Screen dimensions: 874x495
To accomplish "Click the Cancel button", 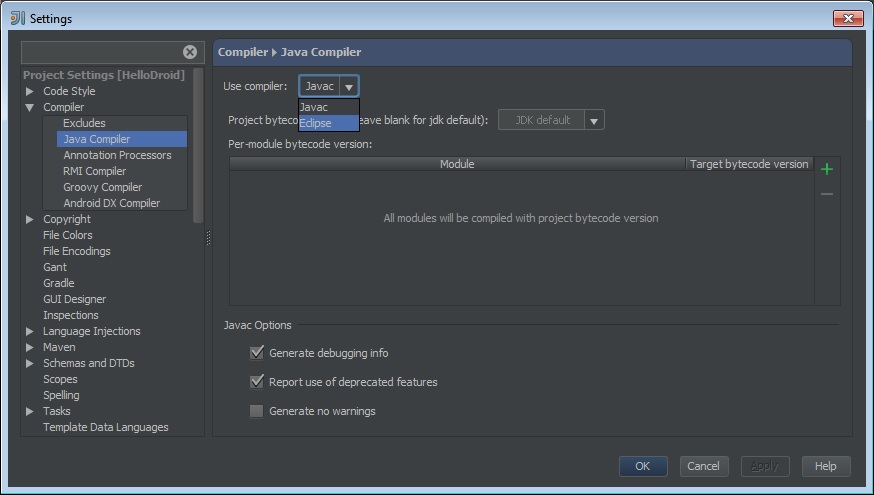I will [703, 466].
